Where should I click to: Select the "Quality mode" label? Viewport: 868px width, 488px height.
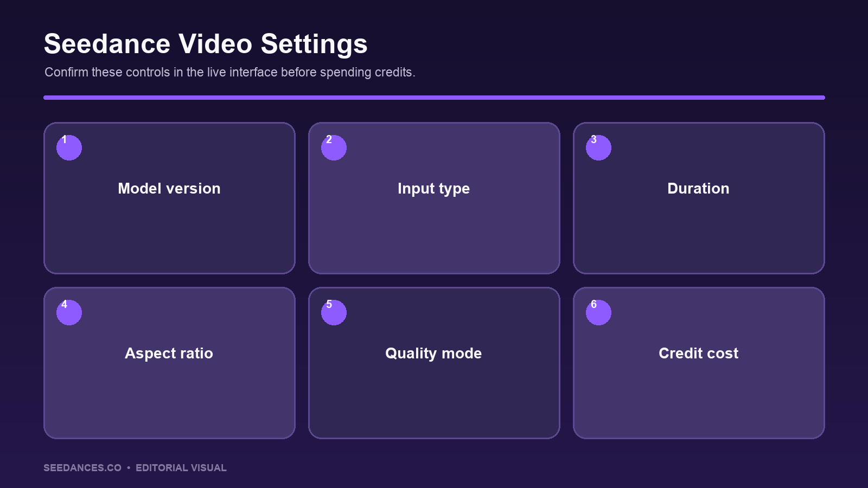pyautogui.click(x=433, y=354)
